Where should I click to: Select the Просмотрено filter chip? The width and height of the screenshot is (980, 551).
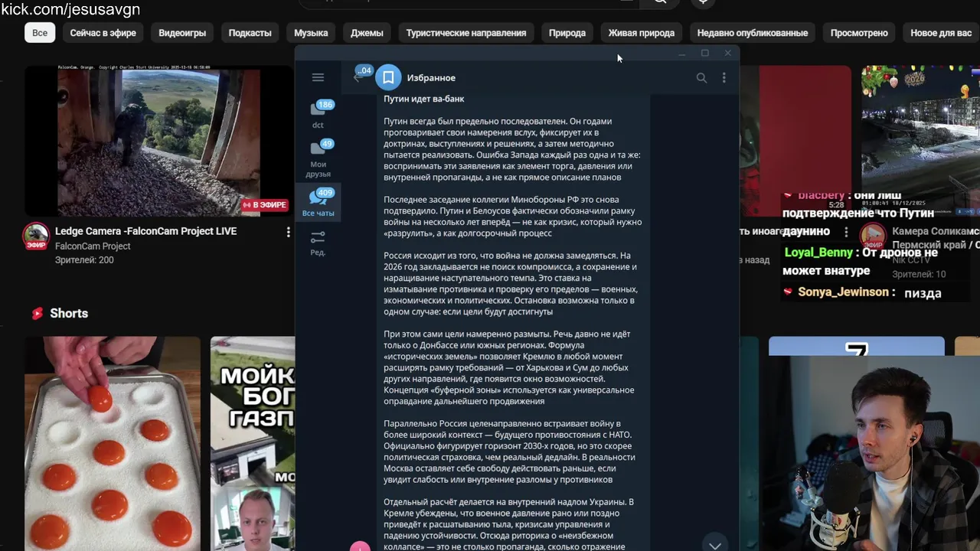pyautogui.click(x=859, y=33)
